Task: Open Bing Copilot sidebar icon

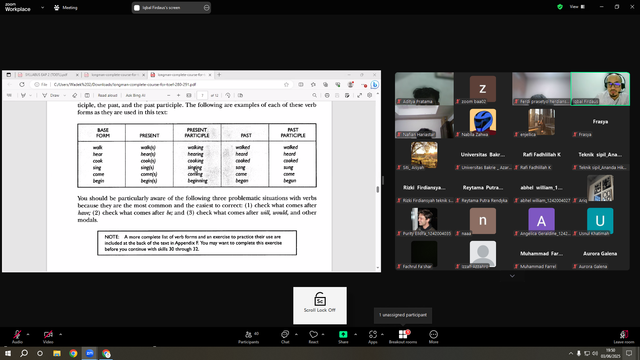Action: (x=374, y=84)
